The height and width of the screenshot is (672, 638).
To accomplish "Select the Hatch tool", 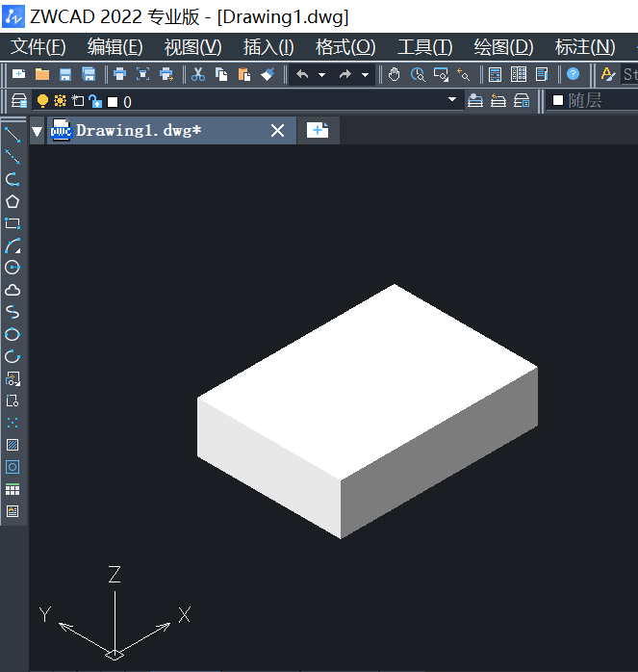I will pos(13,445).
